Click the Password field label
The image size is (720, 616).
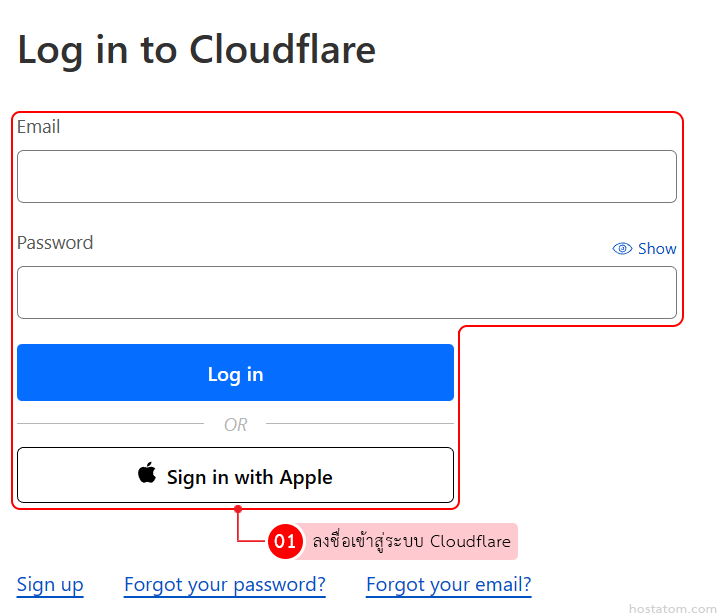tap(55, 243)
